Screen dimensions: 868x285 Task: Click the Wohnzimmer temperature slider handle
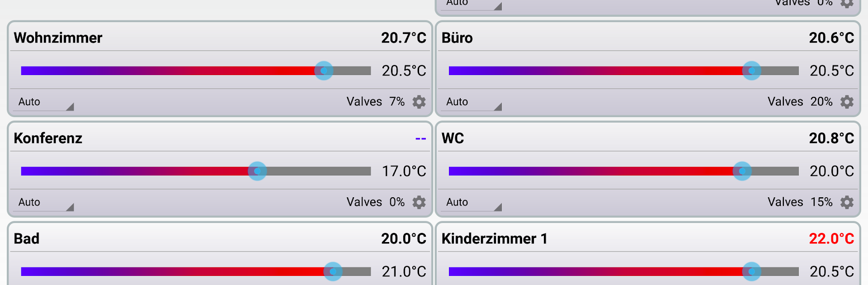324,71
